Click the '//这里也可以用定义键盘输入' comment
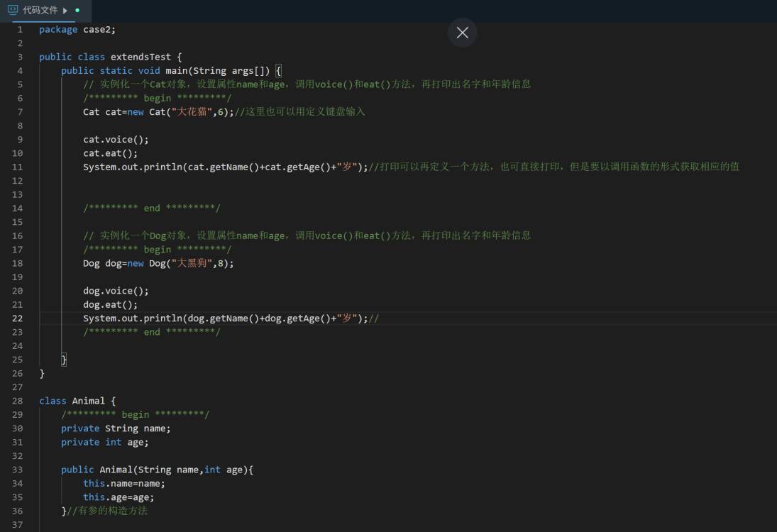The height and width of the screenshot is (532, 777). pos(299,112)
